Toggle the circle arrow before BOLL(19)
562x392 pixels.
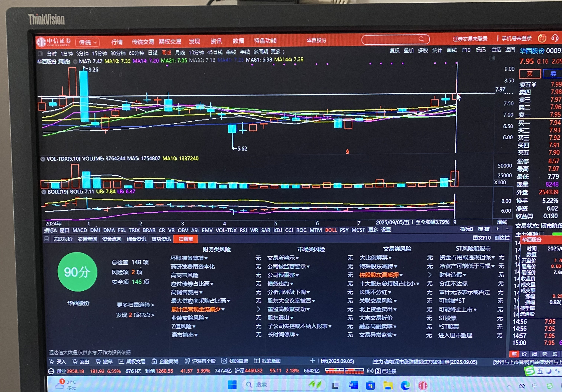pos(44,192)
